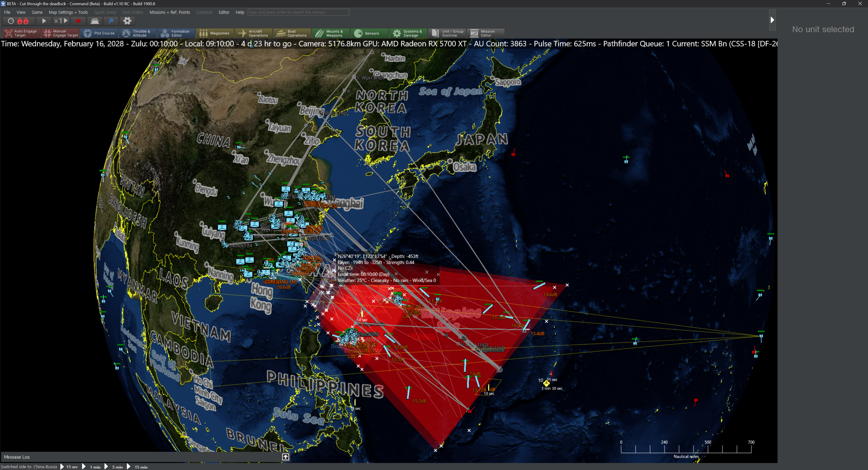Click the Osaka city label
The image size is (868, 470).
click(465, 167)
